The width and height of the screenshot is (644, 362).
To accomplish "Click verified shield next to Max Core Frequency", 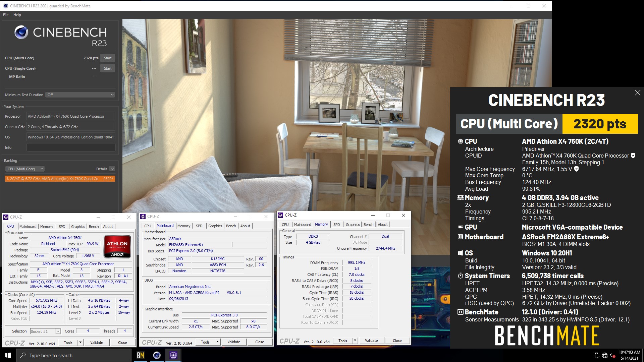I will click(x=576, y=169).
